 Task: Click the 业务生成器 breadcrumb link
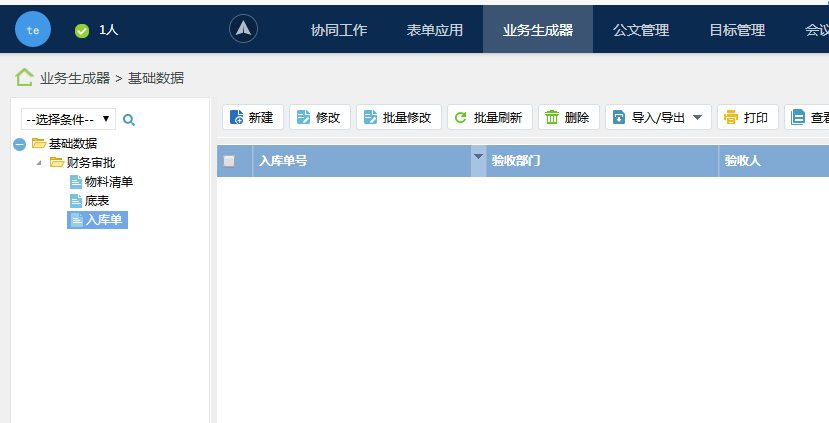75,78
